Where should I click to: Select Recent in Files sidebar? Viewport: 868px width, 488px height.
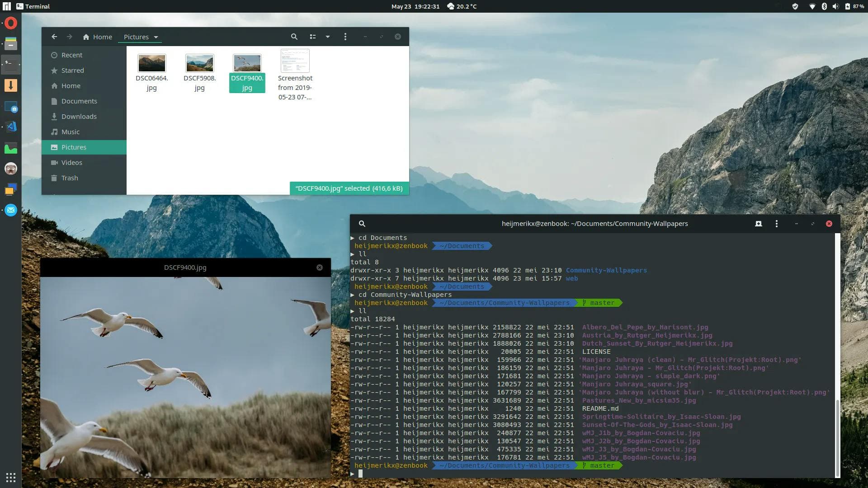point(84,55)
